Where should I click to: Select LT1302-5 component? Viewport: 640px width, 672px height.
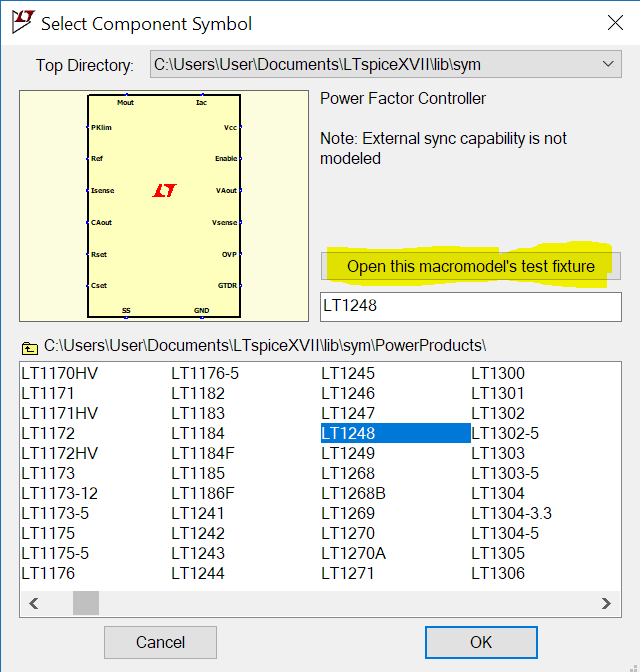click(505, 433)
